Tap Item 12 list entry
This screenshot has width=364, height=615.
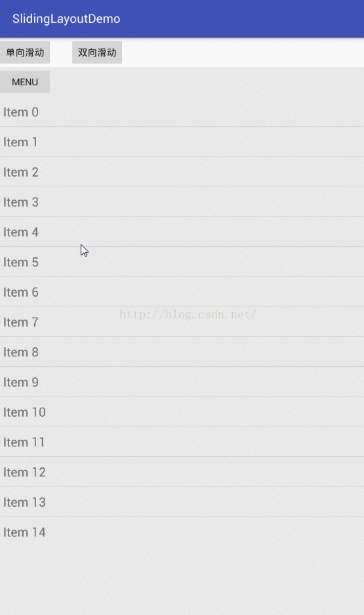[x=182, y=472]
